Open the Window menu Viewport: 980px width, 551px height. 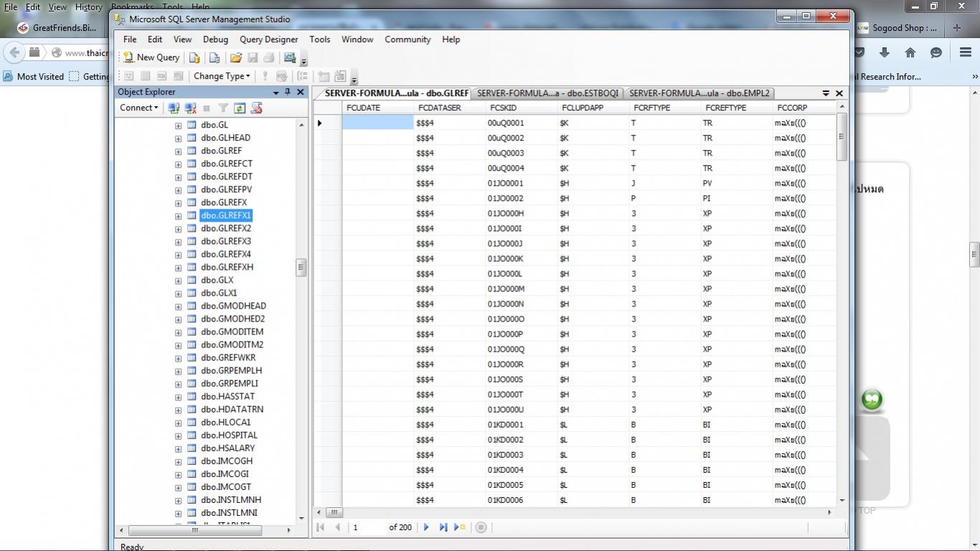(357, 39)
